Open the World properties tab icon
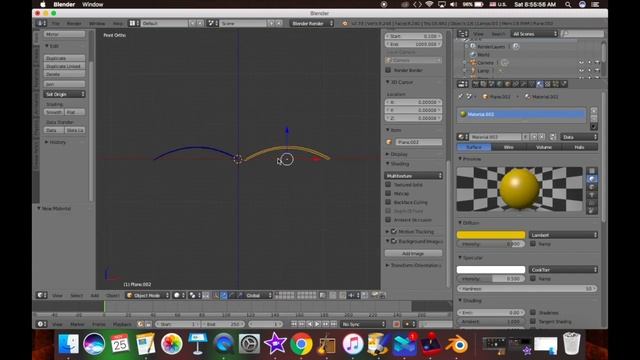The width and height of the screenshot is (640, 360). (500, 84)
